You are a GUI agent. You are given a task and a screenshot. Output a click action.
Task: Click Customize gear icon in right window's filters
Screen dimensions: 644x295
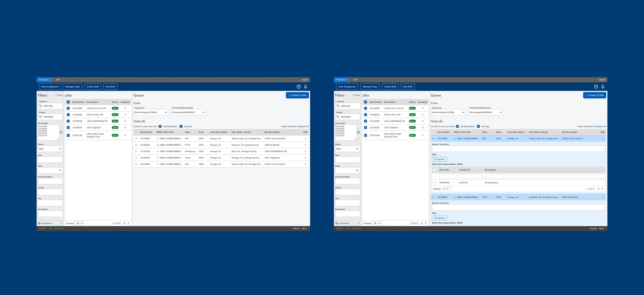coord(336,223)
